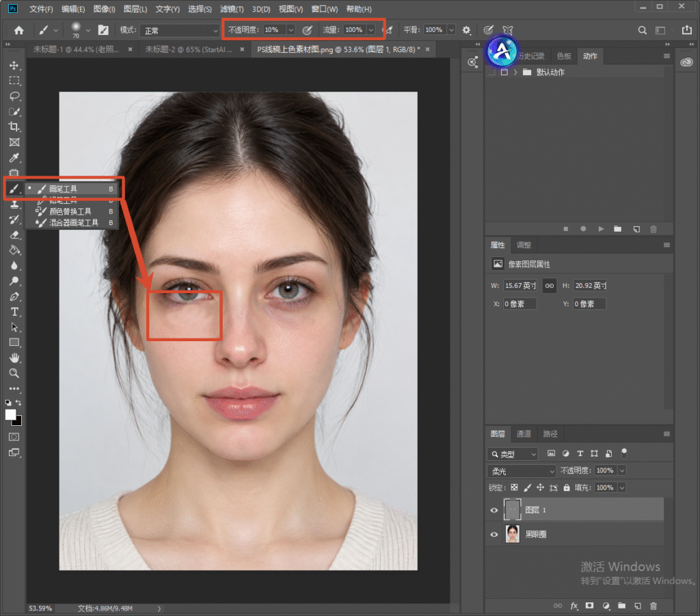The image size is (700, 616).
Task: Switch to the 通道 tab
Action: point(523,434)
